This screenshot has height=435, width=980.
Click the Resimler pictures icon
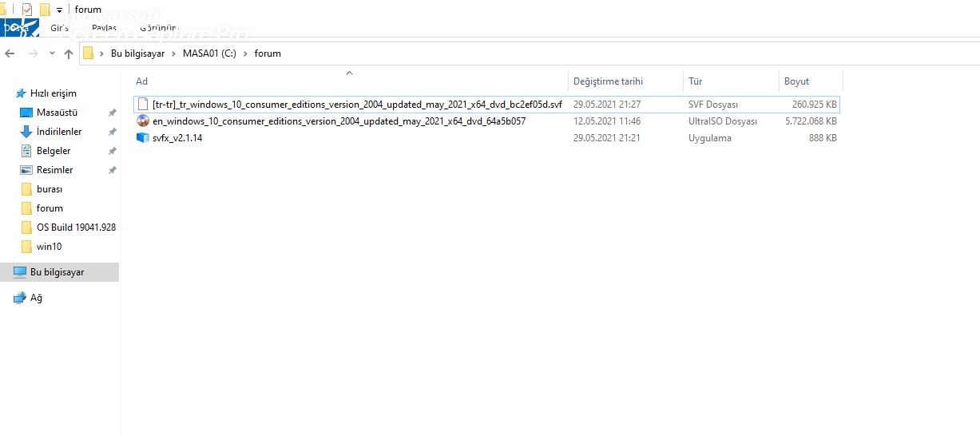[26, 170]
